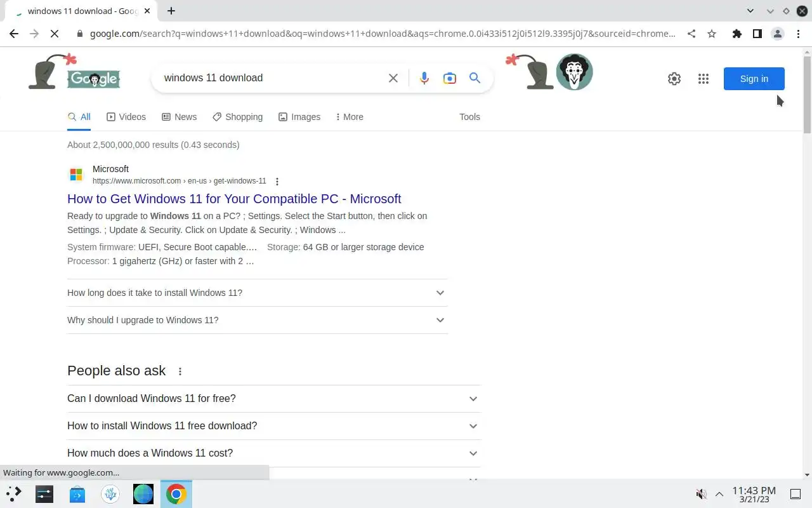The height and width of the screenshot is (508, 812).
Task: Open a new browser tab
Action: click(x=171, y=11)
